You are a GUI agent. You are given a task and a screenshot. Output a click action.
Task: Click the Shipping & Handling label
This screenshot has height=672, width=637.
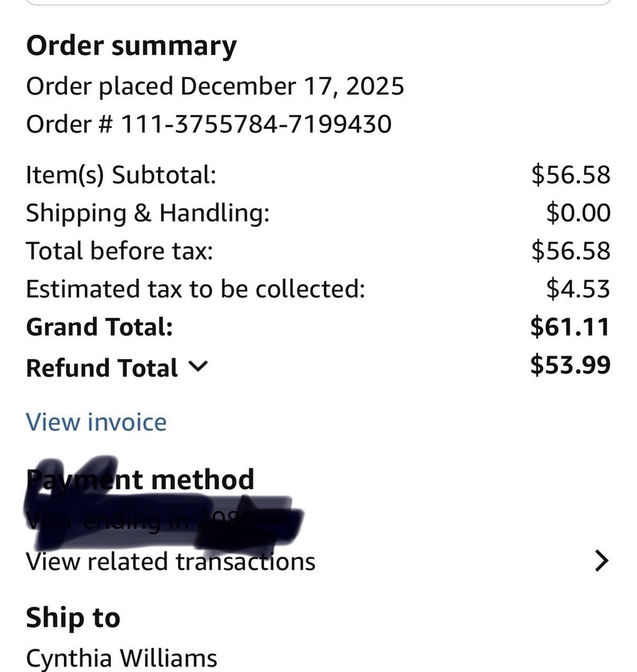(147, 213)
